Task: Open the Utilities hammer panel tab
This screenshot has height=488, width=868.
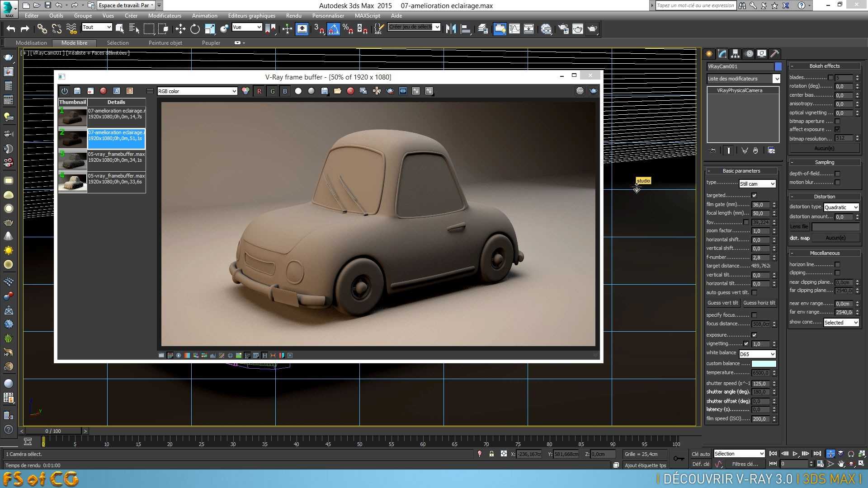Action: (x=774, y=54)
